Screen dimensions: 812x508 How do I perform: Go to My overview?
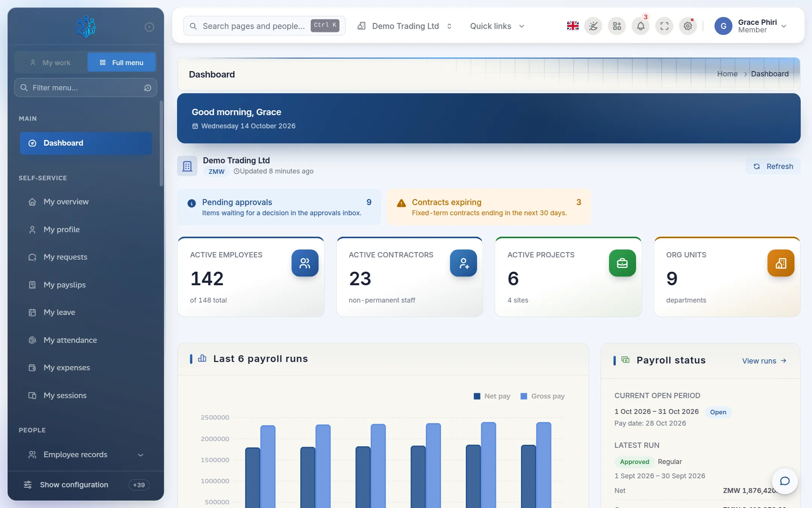[86, 202]
